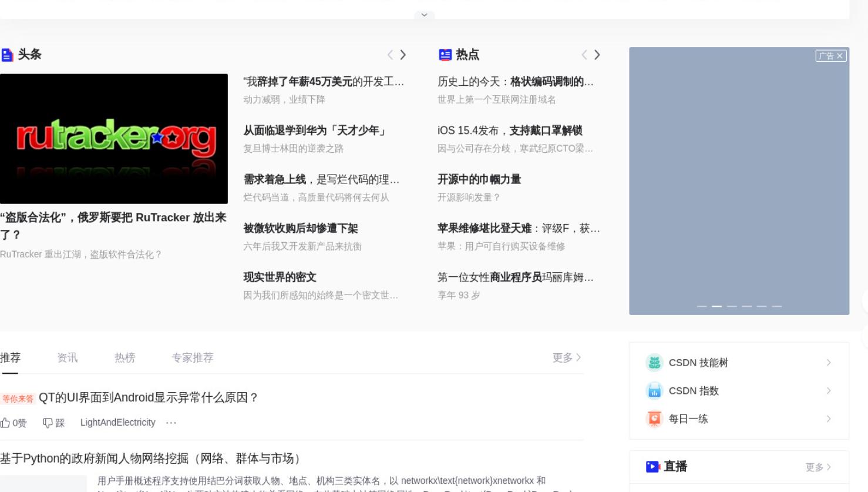Click the 直播 live video icon

[x=653, y=467]
